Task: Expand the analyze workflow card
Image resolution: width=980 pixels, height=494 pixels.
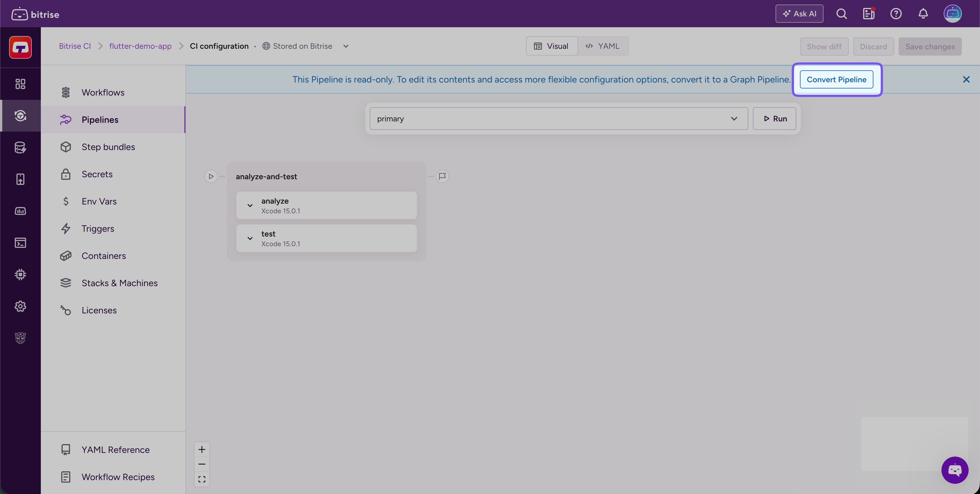Action: click(250, 206)
